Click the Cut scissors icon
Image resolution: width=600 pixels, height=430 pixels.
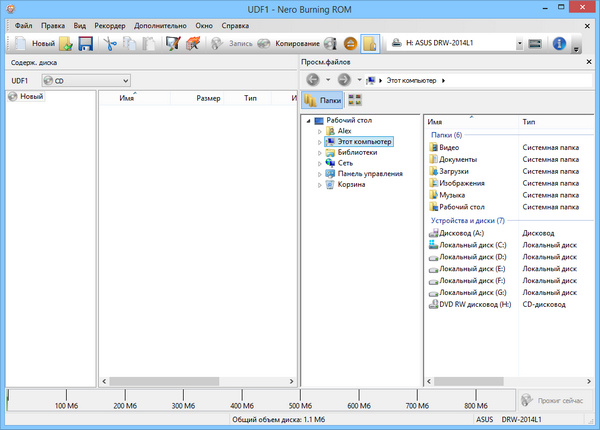click(x=111, y=44)
